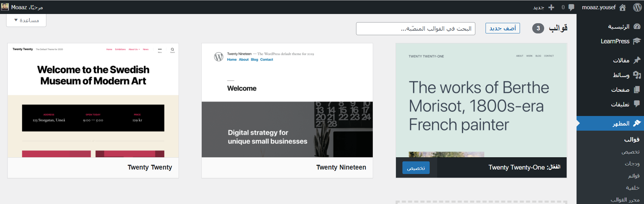Click جديد in the admin bar

(539, 7)
